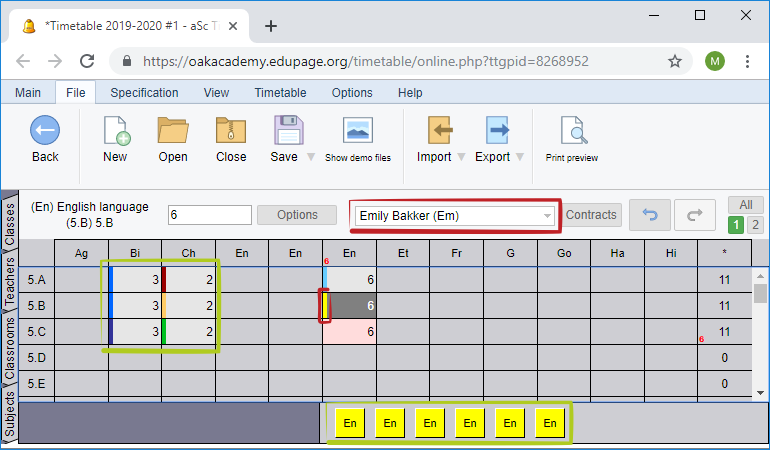
Task: Toggle the All view button
Action: point(745,204)
